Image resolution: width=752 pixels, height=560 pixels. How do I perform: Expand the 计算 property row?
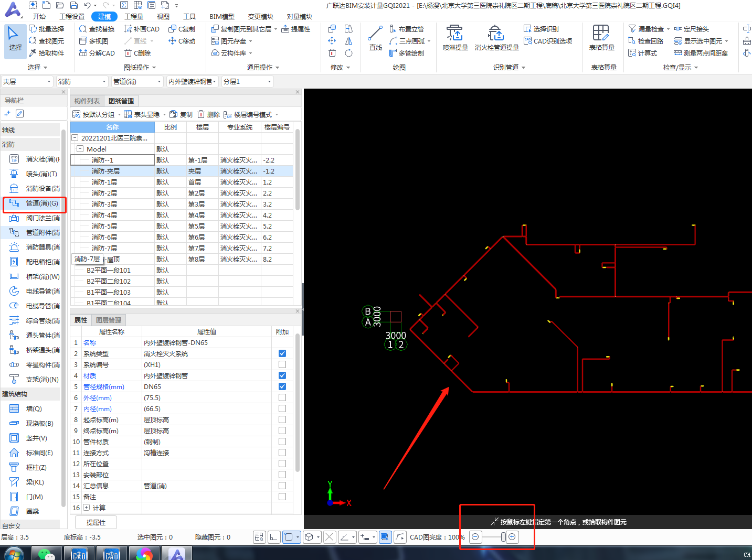pos(87,508)
